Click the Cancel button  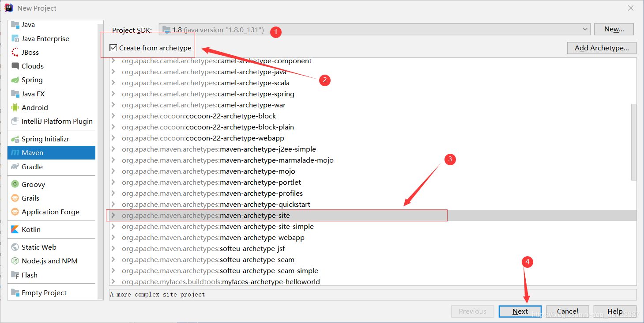(x=567, y=311)
